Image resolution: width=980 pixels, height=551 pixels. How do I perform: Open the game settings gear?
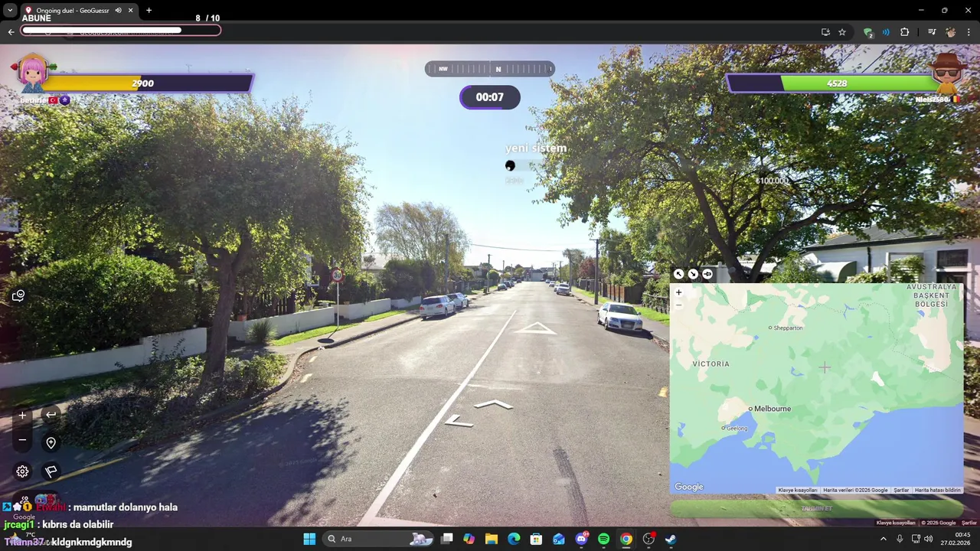pos(22,471)
